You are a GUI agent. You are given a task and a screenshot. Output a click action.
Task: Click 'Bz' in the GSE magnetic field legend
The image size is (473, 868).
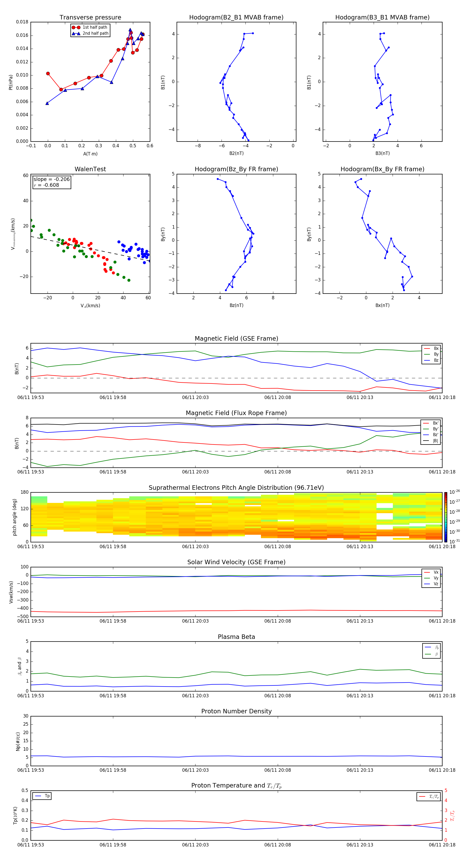click(436, 361)
